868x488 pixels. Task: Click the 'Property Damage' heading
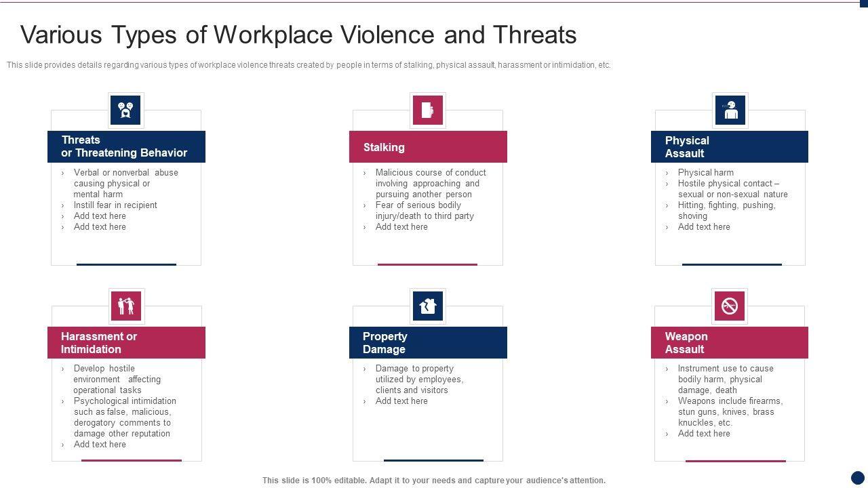(428, 342)
